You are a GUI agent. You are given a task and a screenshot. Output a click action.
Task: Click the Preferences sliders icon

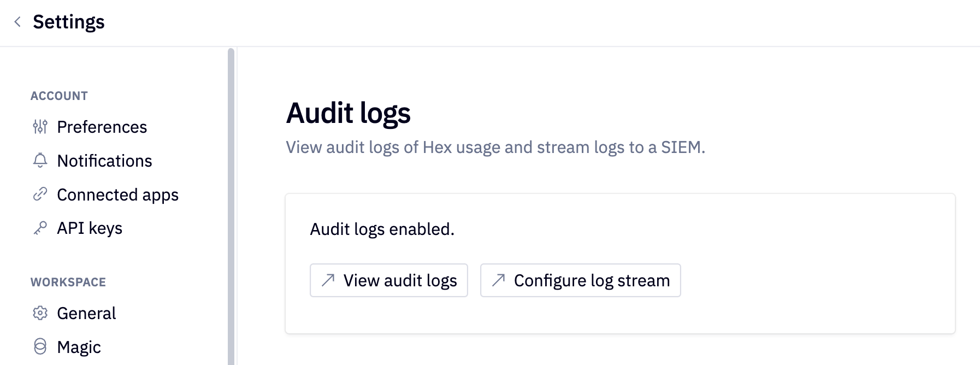39,127
